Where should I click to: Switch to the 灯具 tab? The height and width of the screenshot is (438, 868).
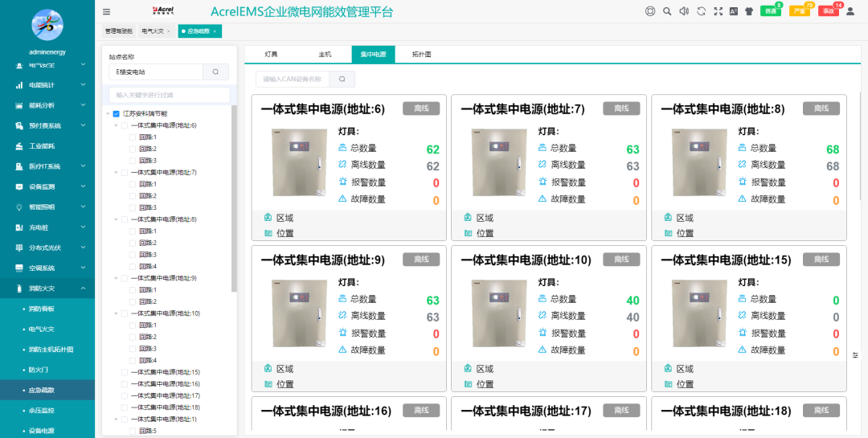coord(272,55)
